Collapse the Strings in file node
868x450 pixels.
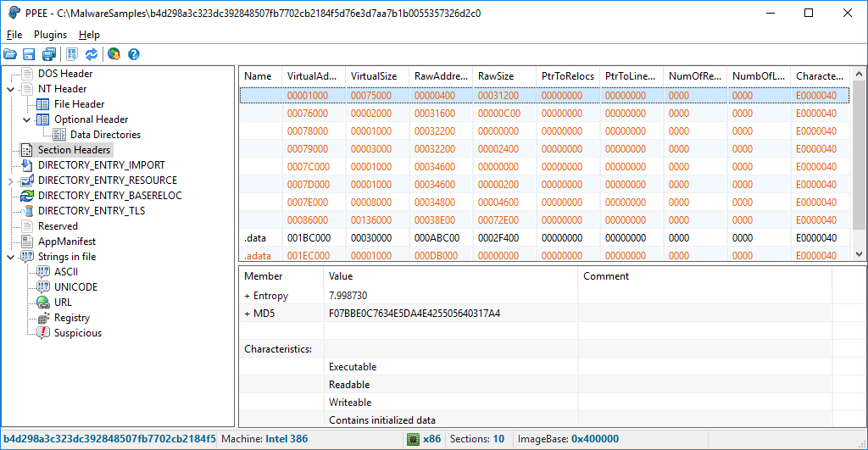(x=12, y=257)
